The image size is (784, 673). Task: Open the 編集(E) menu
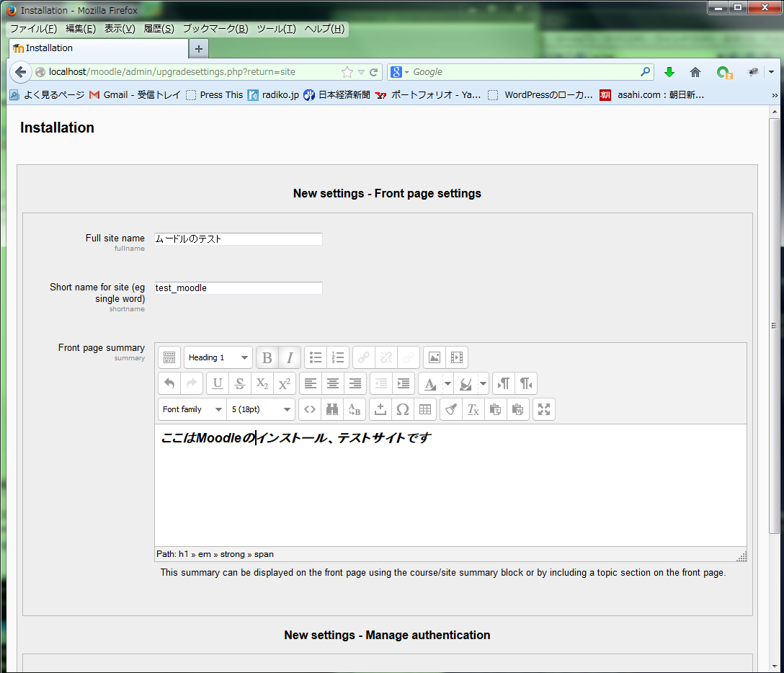tap(81, 29)
